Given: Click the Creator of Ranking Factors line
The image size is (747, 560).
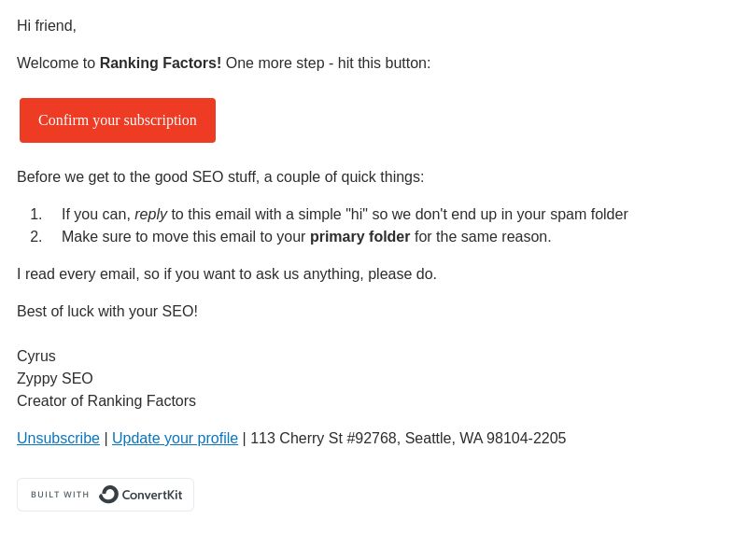Looking at the screenshot, I should (x=106, y=401).
